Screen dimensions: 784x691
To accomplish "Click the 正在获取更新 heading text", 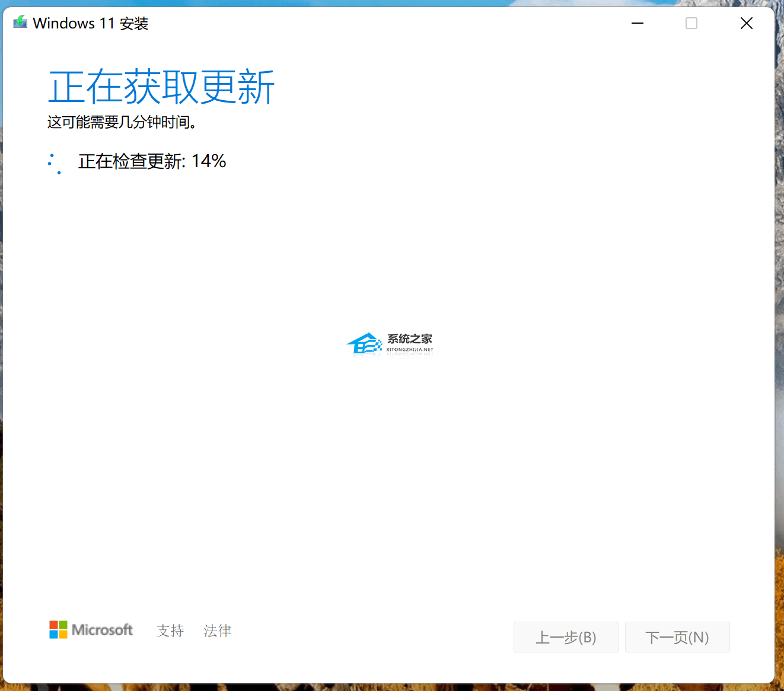I will click(161, 87).
